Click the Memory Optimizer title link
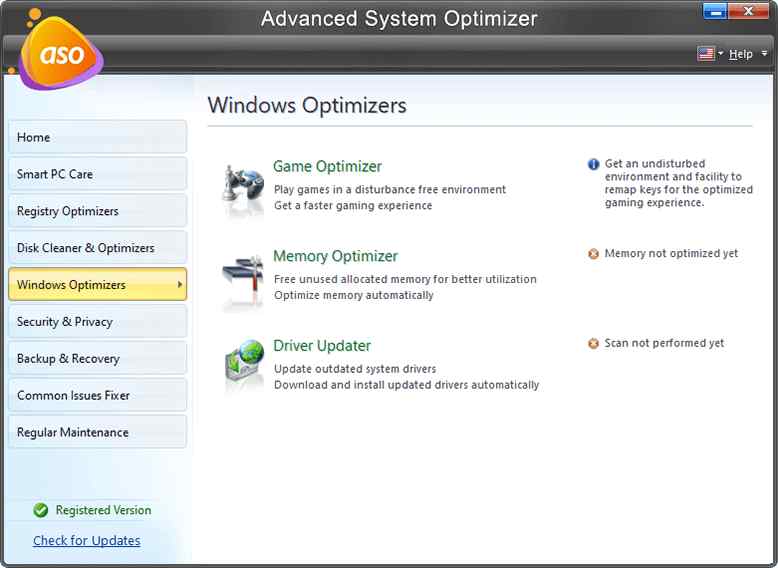This screenshot has width=778, height=568. (x=335, y=256)
